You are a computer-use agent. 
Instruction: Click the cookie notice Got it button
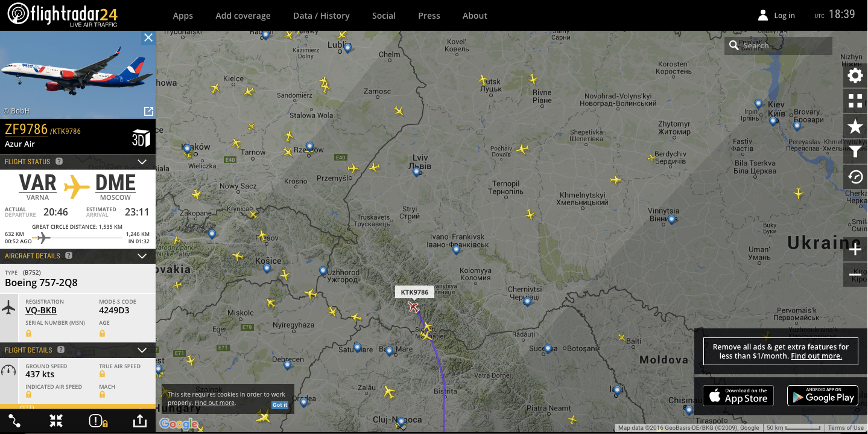tap(280, 405)
